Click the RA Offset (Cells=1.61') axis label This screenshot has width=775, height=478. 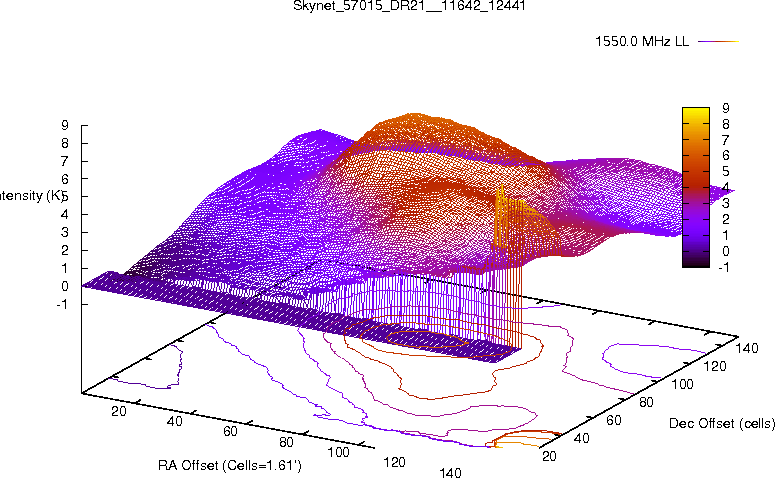click(230, 465)
